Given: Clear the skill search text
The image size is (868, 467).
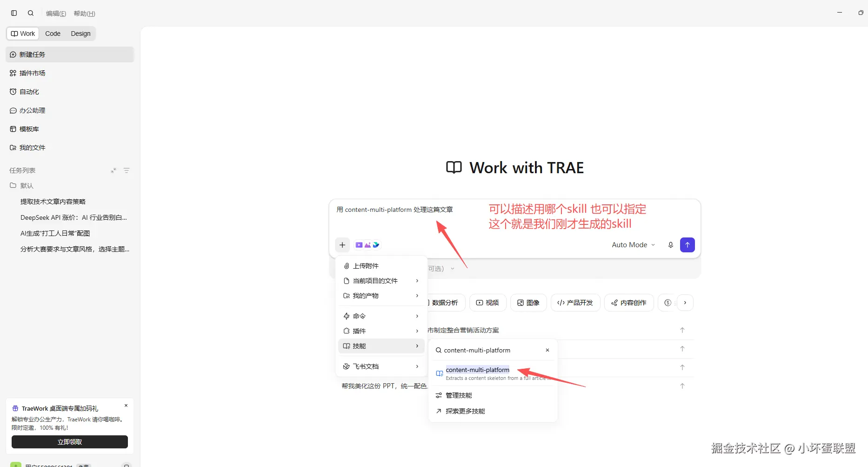Looking at the screenshot, I should click(x=548, y=350).
